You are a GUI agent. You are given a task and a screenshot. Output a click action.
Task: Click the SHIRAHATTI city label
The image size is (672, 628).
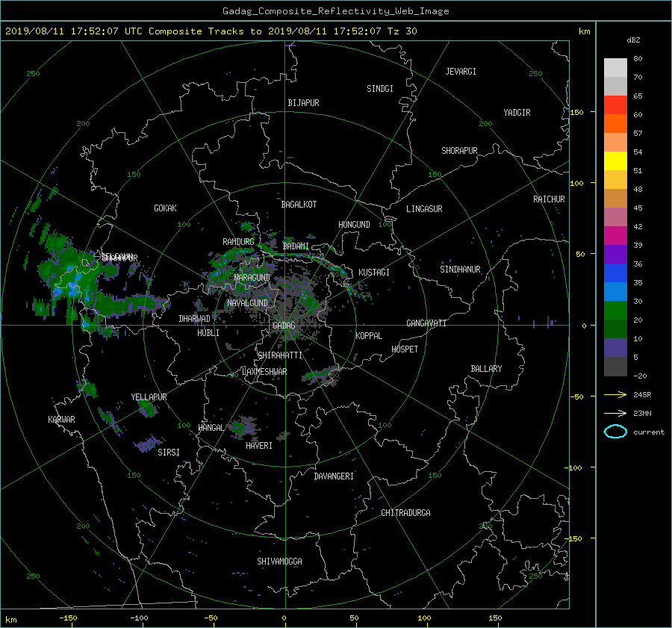coord(280,355)
